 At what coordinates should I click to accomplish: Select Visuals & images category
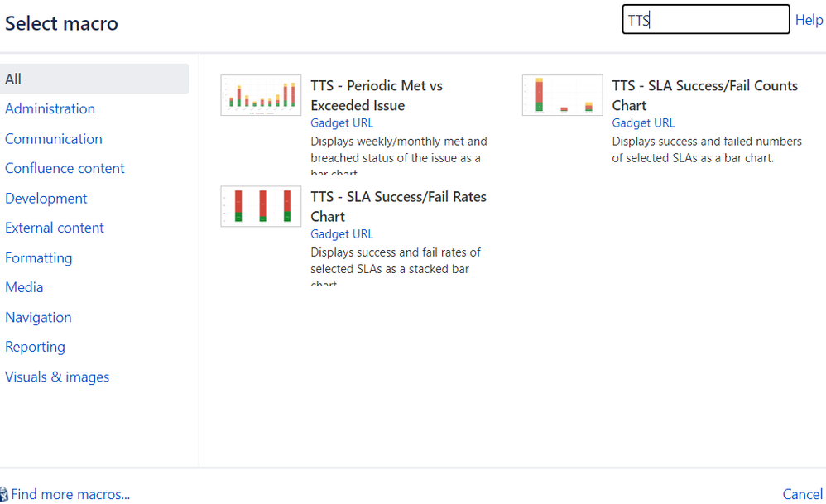[x=57, y=377]
